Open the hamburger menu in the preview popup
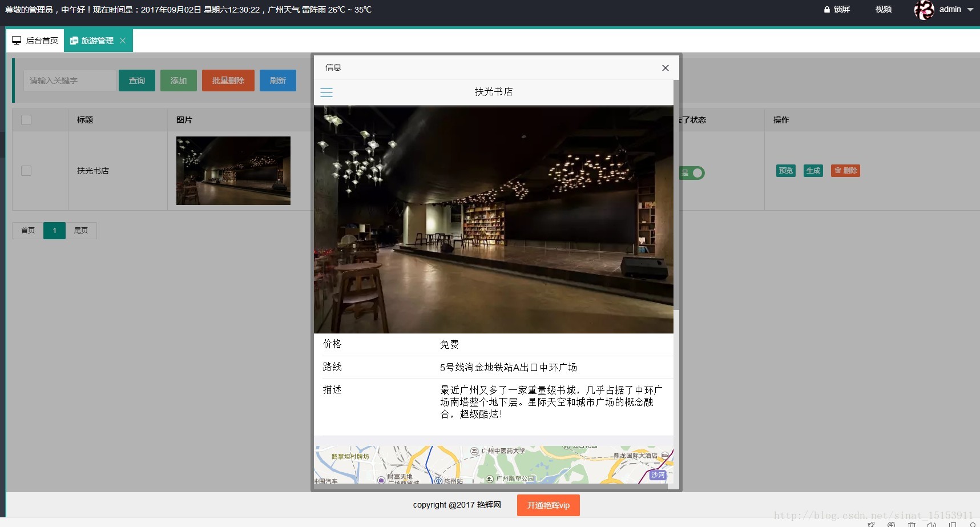 tap(326, 92)
